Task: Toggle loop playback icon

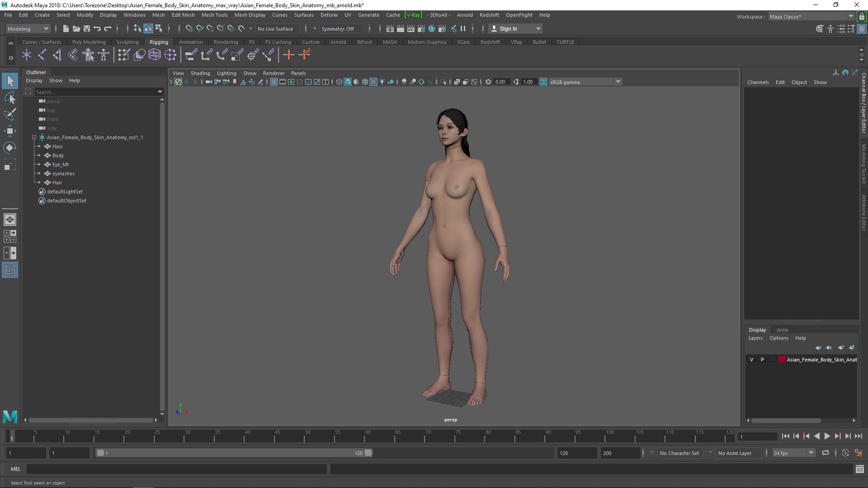Action: (x=826, y=453)
